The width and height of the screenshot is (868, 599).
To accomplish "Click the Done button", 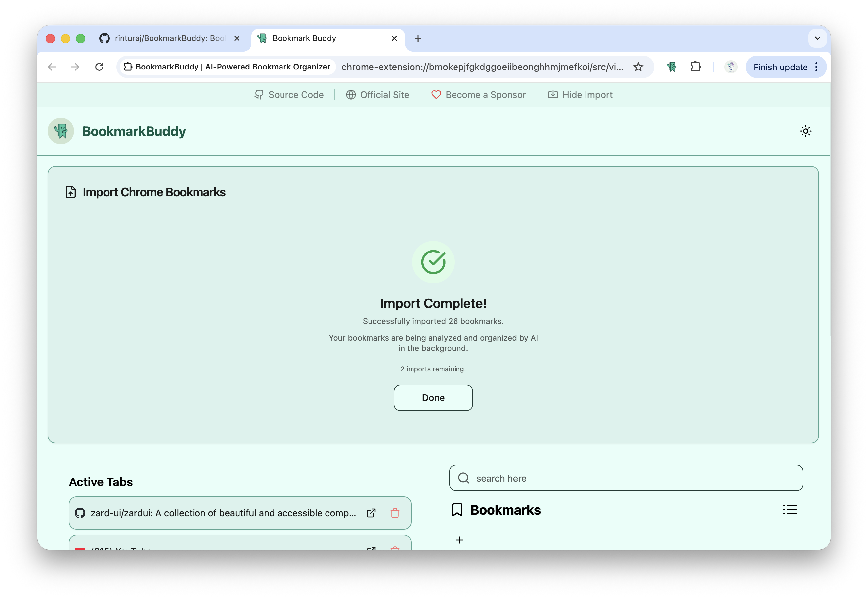I will click(x=433, y=397).
